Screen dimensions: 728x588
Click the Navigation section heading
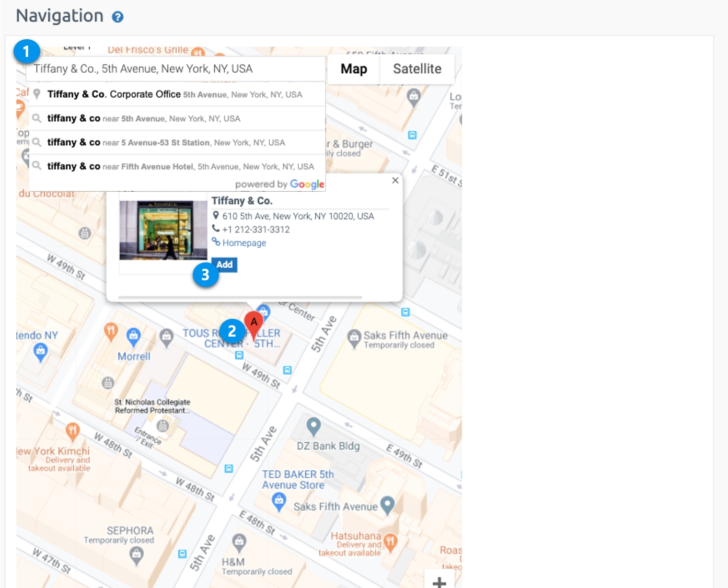pos(60,16)
